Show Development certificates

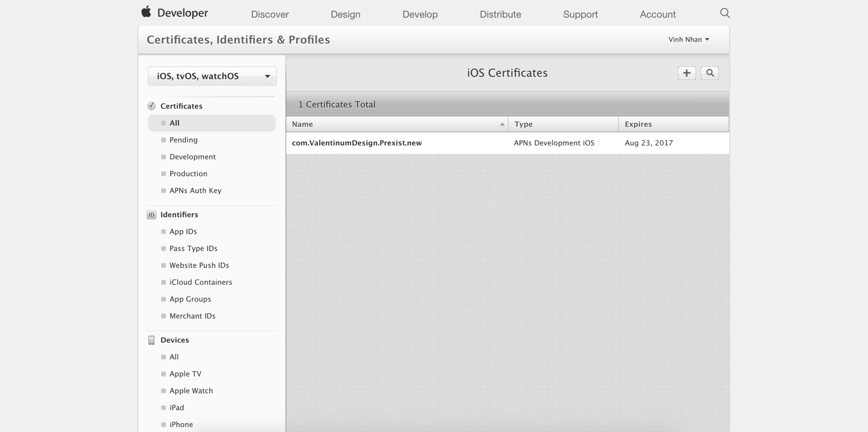192,157
